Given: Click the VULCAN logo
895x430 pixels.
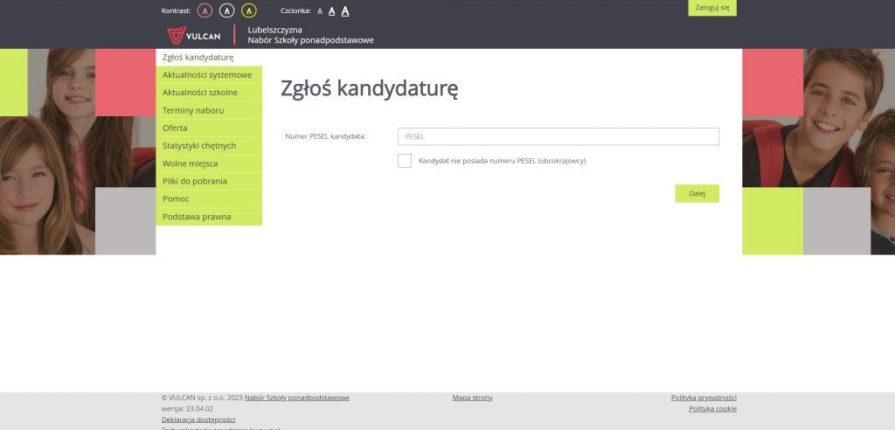Looking at the screenshot, I should tap(195, 36).
